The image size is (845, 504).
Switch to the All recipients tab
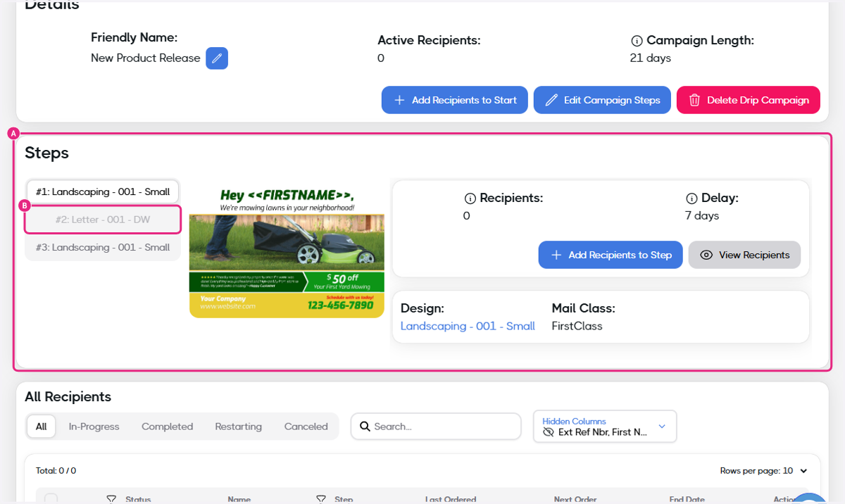(42, 427)
